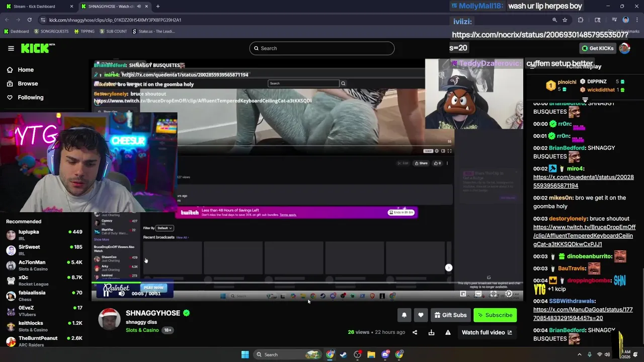
Task: Click Gift Subs button
Action: click(x=450, y=315)
